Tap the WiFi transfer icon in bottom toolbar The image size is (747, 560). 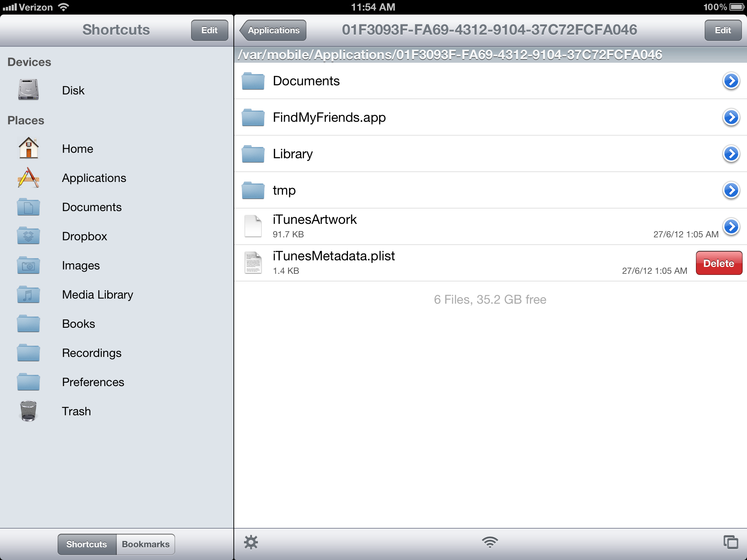pyautogui.click(x=489, y=542)
